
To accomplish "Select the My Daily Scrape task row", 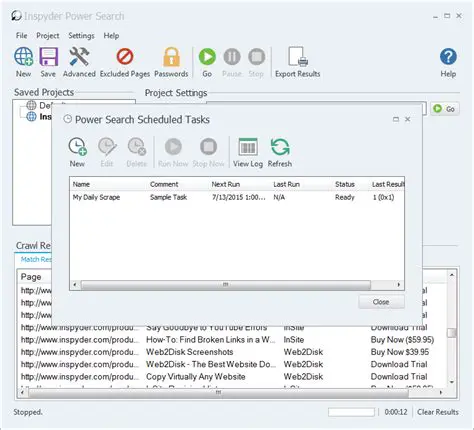I will click(237, 197).
